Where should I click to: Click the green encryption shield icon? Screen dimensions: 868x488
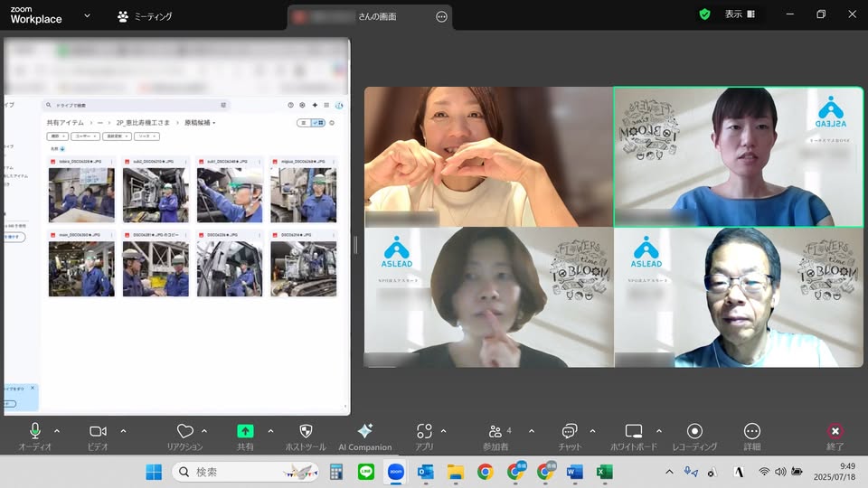[704, 14]
